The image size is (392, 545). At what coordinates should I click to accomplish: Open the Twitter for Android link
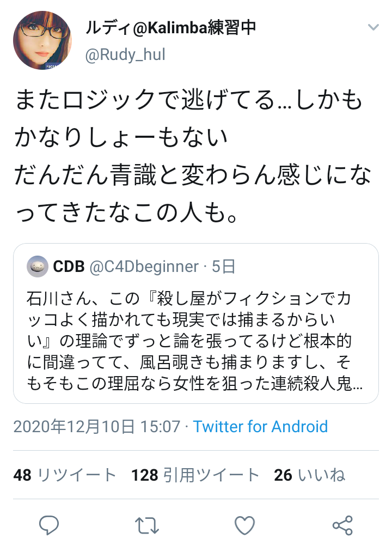tap(260, 427)
